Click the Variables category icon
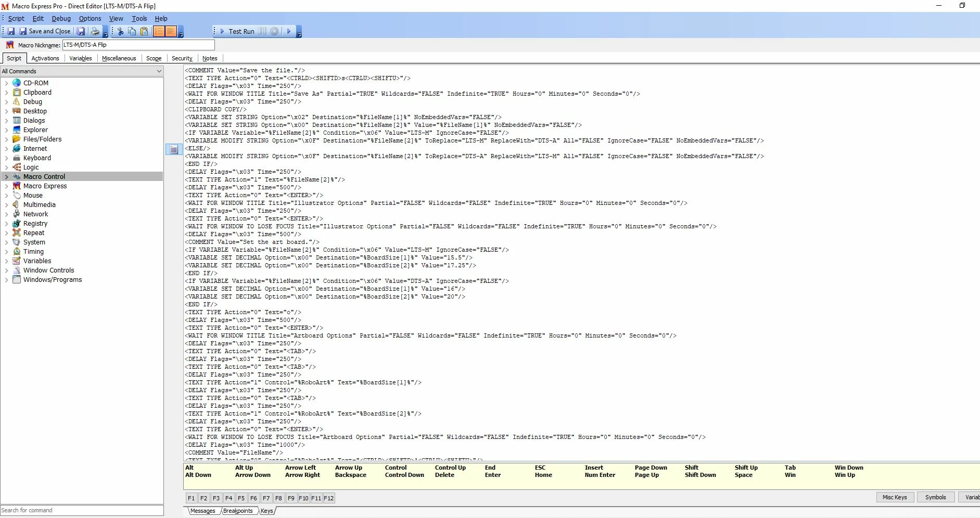 pyautogui.click(x=17, y=261)
